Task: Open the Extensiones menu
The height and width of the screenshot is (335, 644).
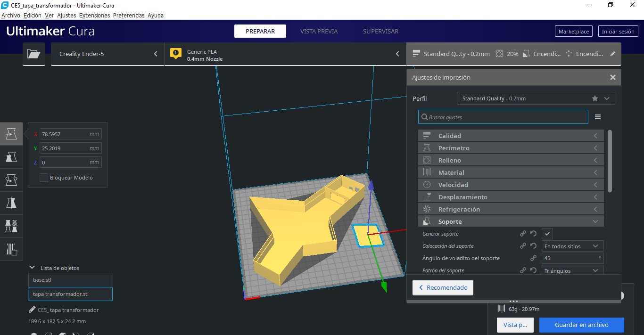Action: tap(94, 15)
